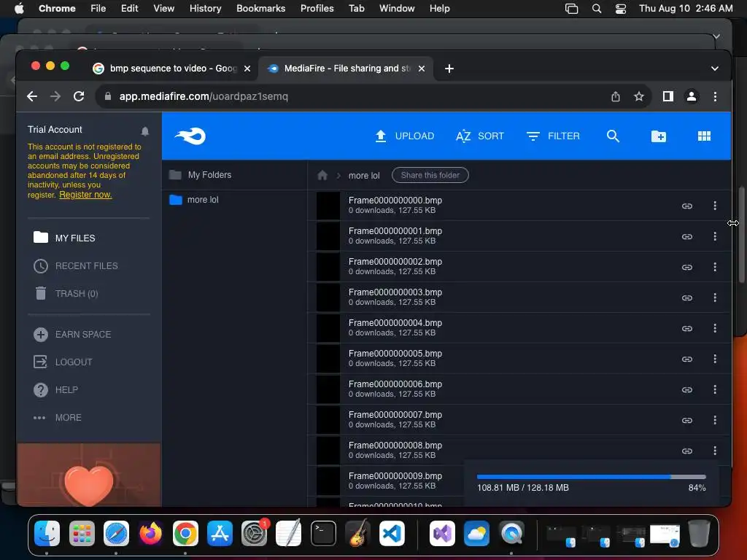
Task: Launch Firefox from the dock
Action: click(x=150, y=533)
